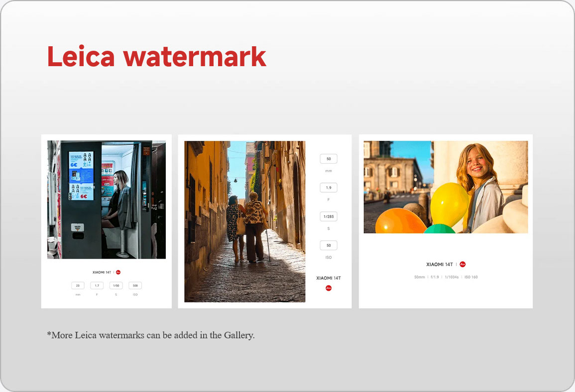
Task: Select the 1.9 aperture box beside alley photo
Action: tap(329, 188)
